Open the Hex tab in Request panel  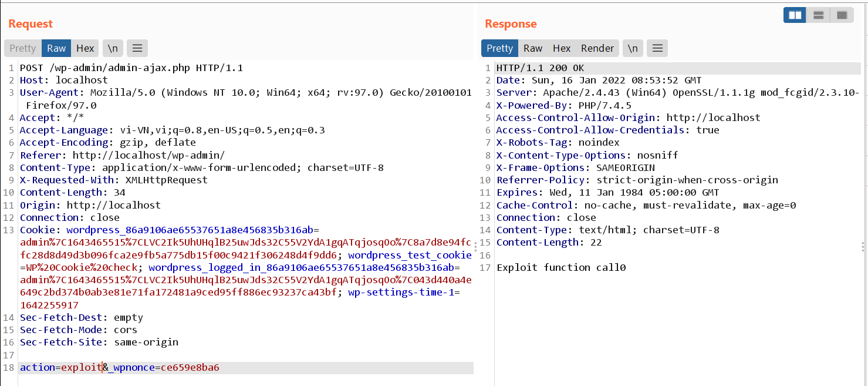[x=85, y=48]
